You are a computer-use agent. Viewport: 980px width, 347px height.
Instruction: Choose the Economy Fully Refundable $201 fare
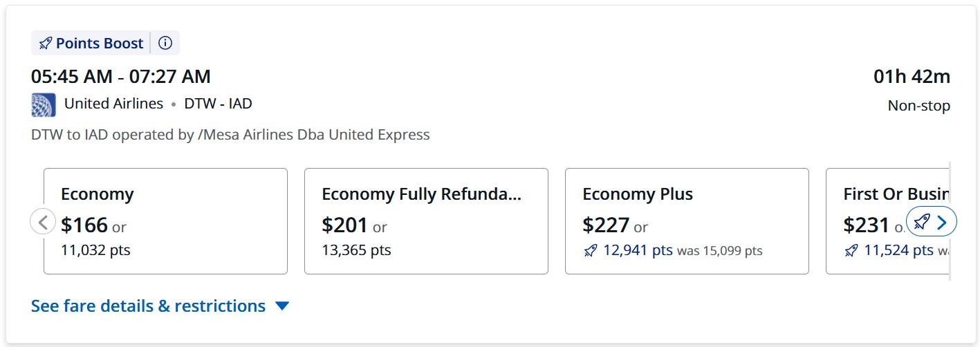pos(426,221)
